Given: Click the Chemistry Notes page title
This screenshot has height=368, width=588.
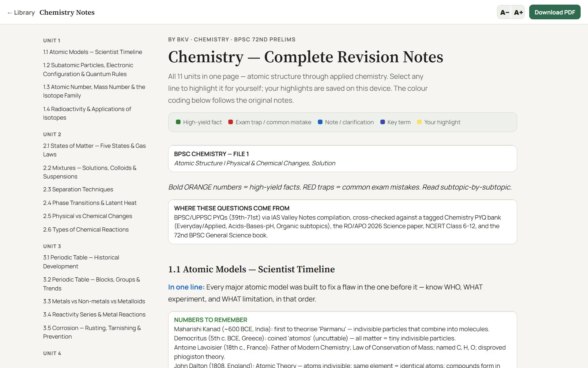Looking at the screenshot, I should point(67,13).
